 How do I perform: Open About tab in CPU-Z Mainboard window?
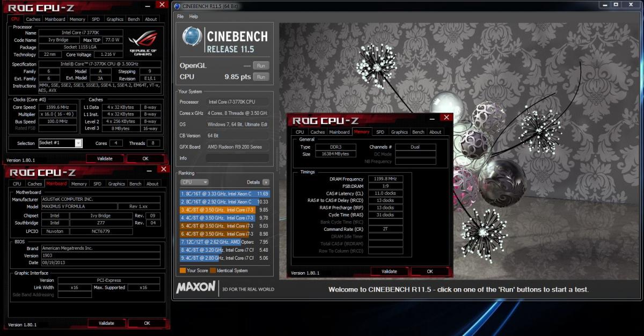(x=153, y=184)
